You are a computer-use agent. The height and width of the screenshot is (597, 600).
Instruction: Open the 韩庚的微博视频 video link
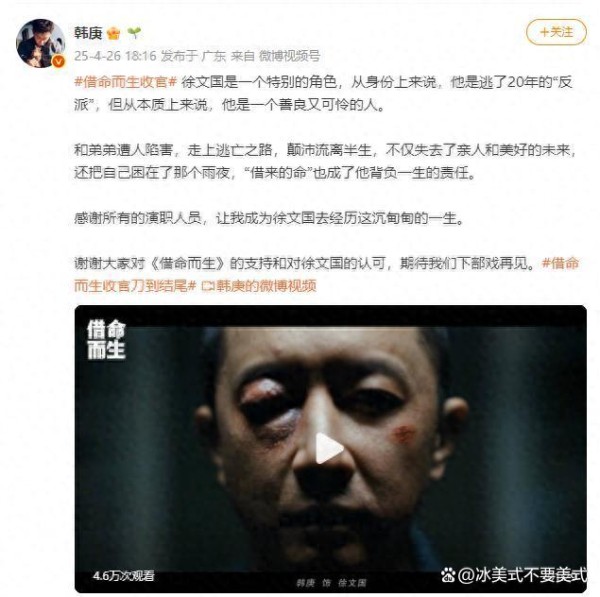[x=266, y=286]
